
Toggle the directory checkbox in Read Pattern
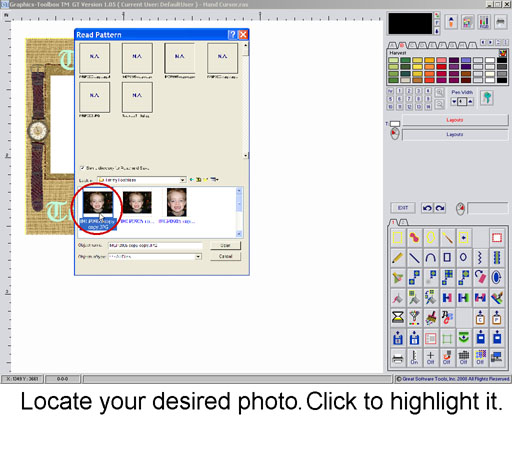tap(82, 168)
